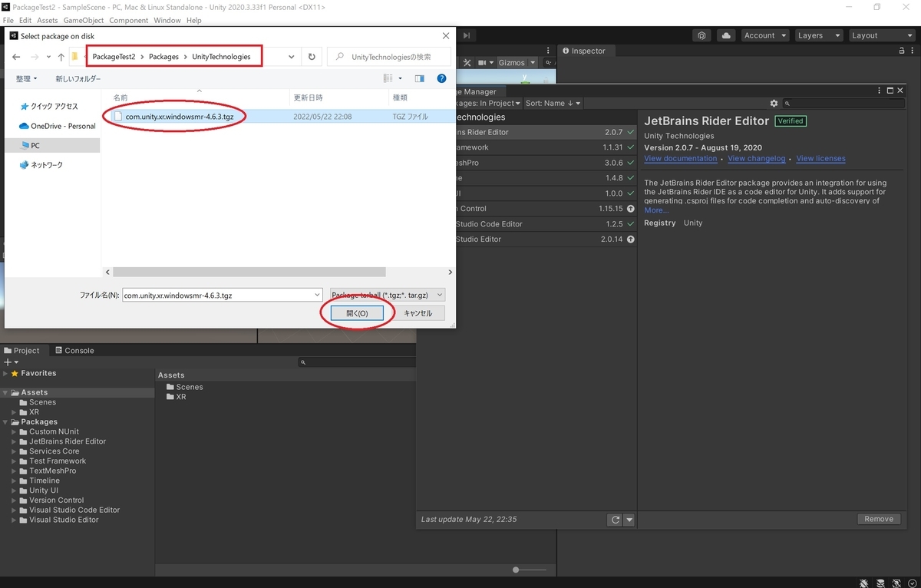Open the View licenses link

point(820,159)
